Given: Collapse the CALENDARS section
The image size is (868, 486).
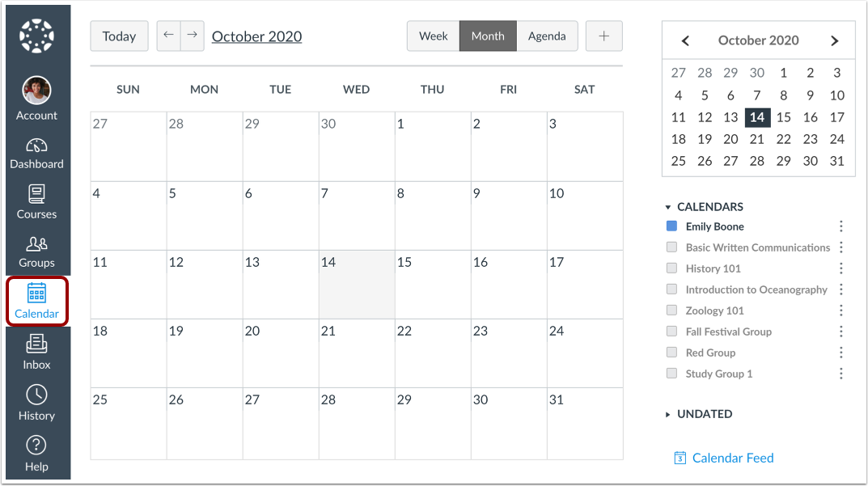Looking at the screenshot, I should coord(667,206).
